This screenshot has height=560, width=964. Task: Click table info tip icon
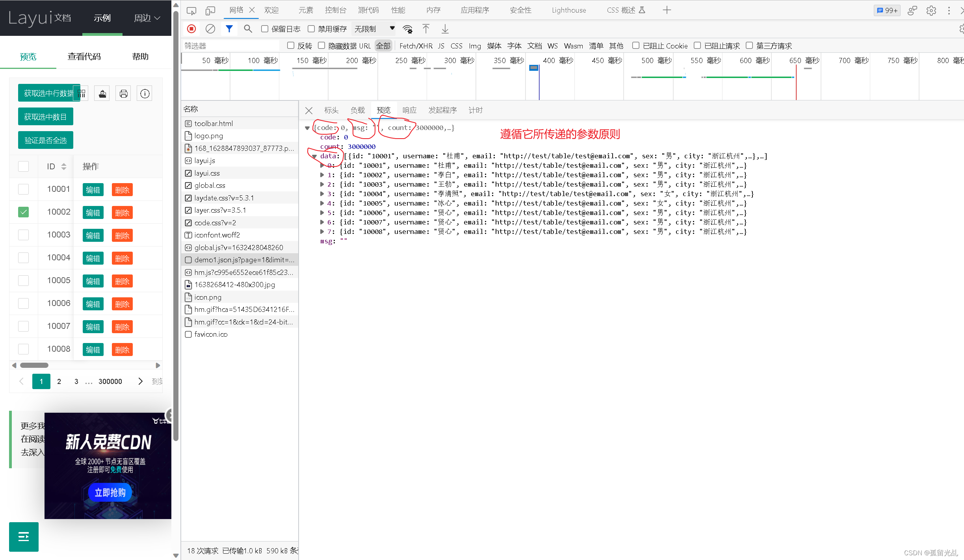pos(145,94)
